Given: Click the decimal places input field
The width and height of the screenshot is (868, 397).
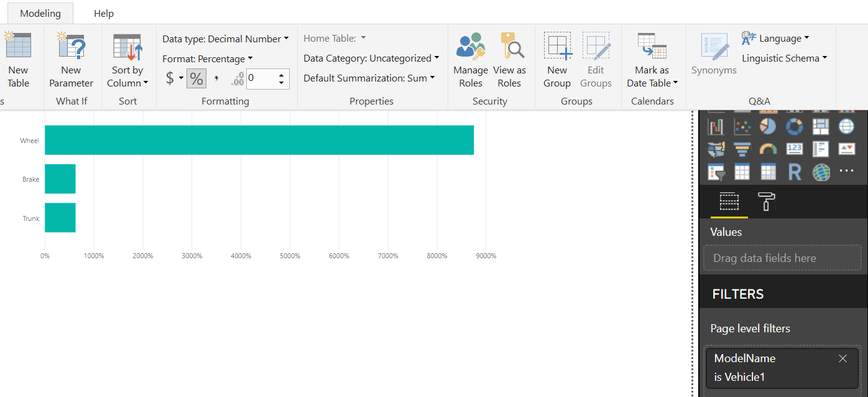Looking at the screenshot, I should coord(261,78).
